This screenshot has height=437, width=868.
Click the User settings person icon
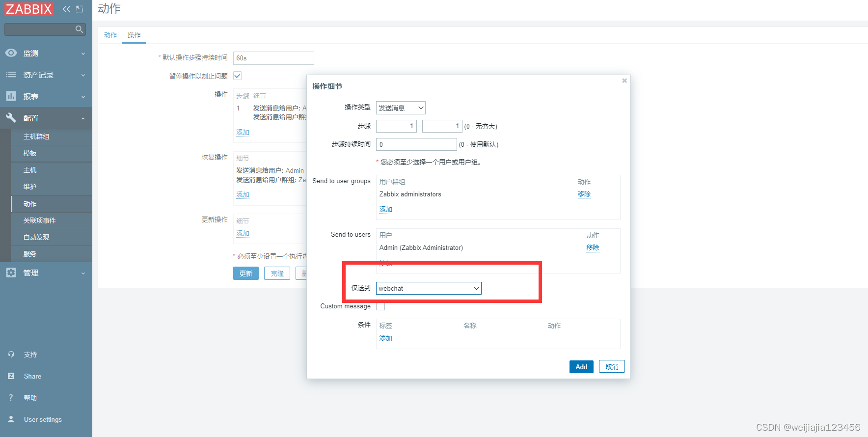pos(11,419)
